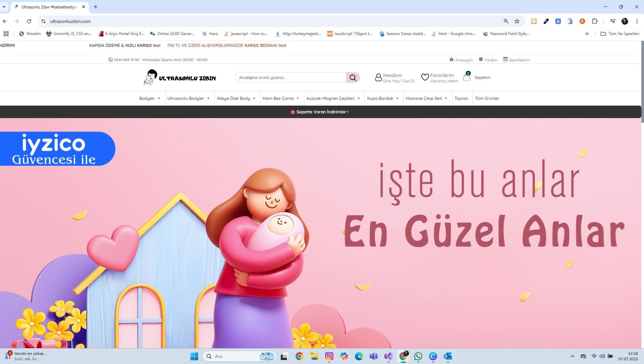The width and height of the screenshot is (644, 364).
Task: Click the WhatsApp order line number
Action: tap(158, 60)
